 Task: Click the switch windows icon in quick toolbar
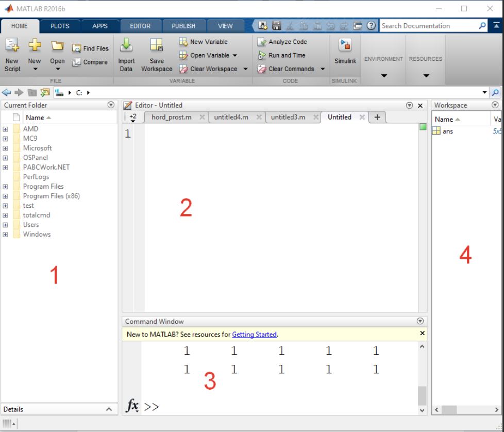(x=358, y=26)
